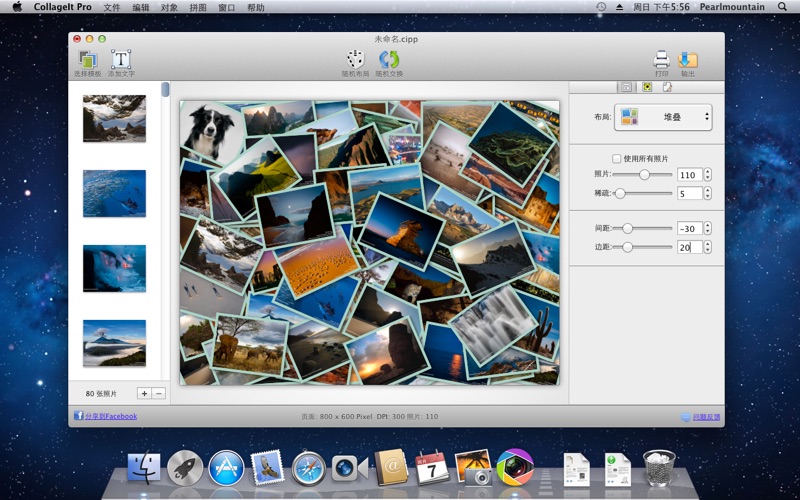Open the page settings tab icon
This screenshot has width=800, height=500.
tap(667, 87)
